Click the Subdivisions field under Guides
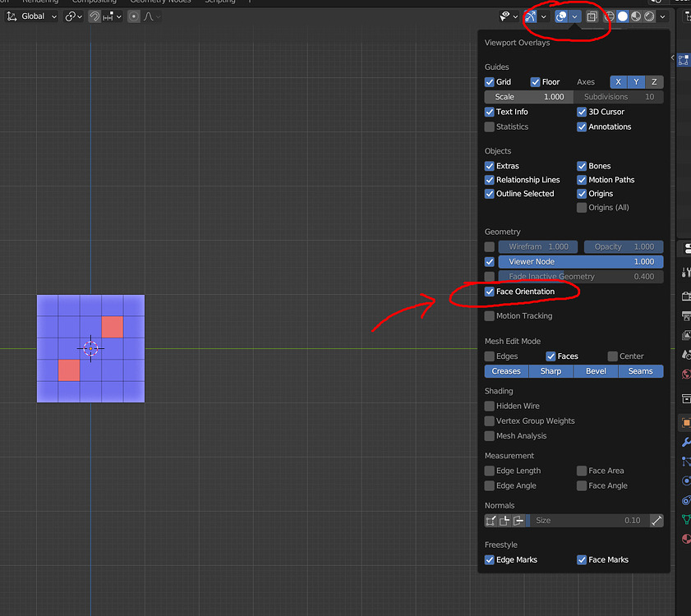The height and width of the screenshot is (616, 691). pos(620,96)
